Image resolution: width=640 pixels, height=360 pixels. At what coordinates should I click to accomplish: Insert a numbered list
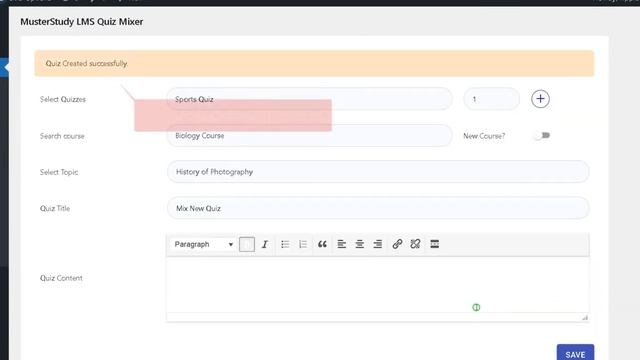302,244
